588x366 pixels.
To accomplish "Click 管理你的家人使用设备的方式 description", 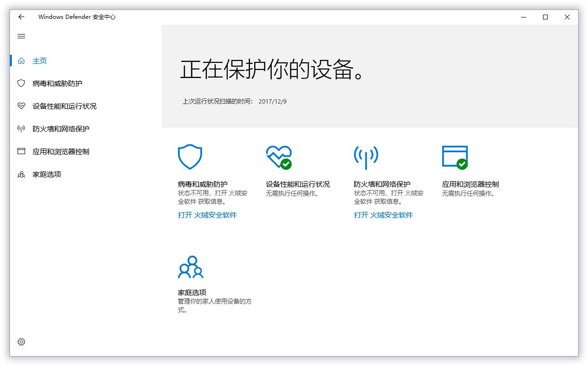I will [x=215, y=306].
